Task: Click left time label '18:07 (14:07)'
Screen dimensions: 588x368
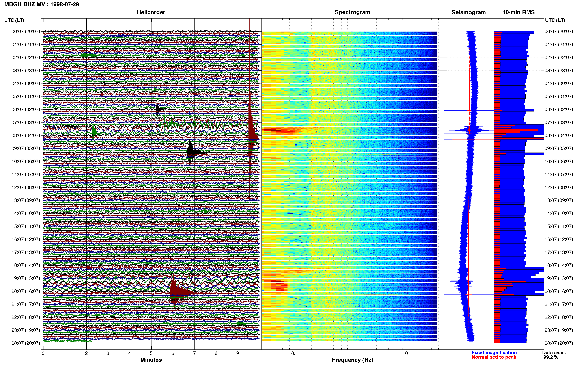Action: 26,265
